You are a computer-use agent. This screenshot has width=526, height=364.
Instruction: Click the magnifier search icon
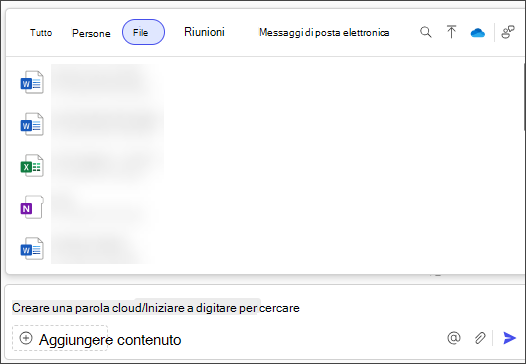[x=426, y=32]
